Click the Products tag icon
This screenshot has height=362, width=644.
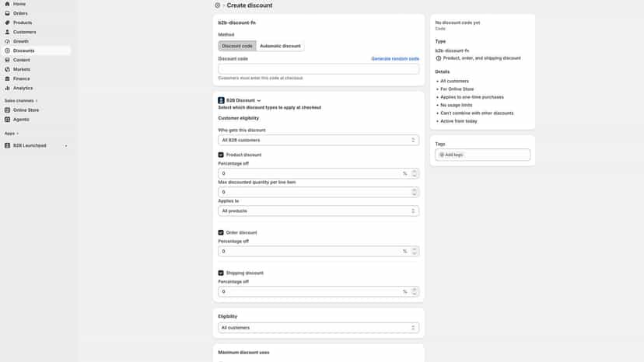pyautogui.click(x=8, y=23)
